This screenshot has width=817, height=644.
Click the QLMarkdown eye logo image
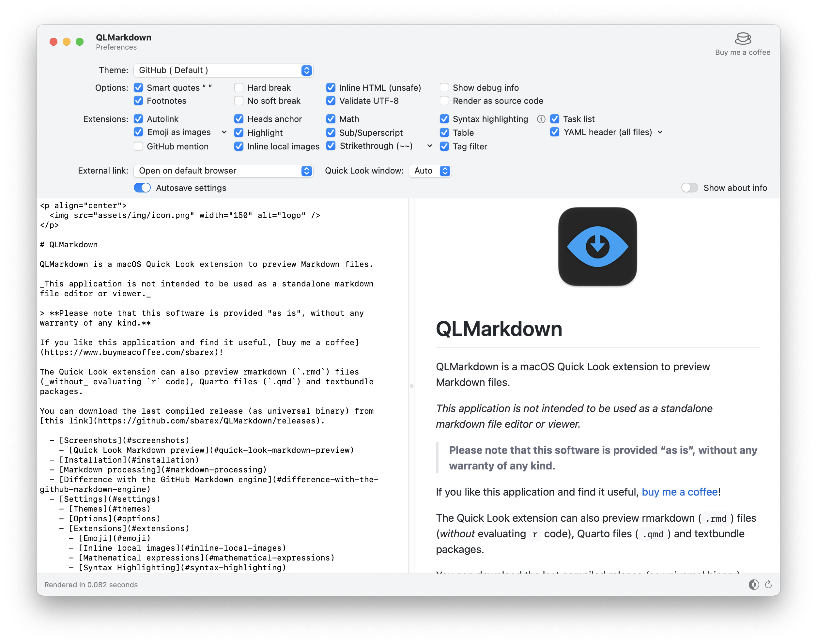(x=597, y=247)
